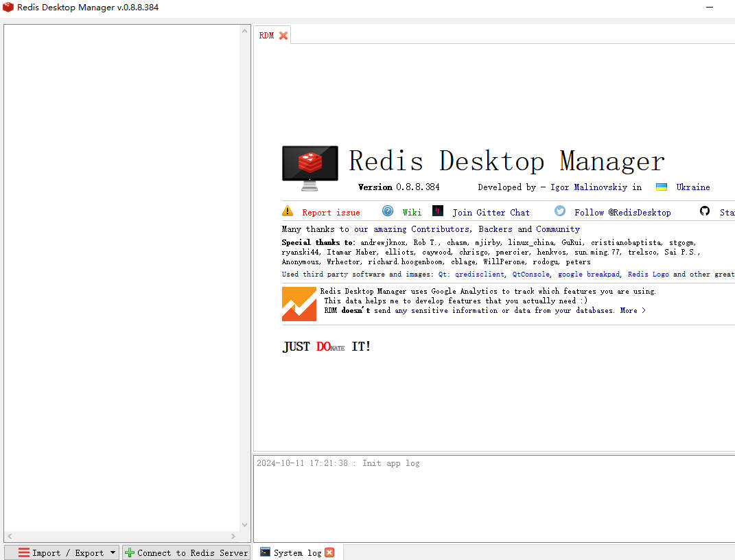Open the Join Gitter Chat link
735x560 pixels.
[491, 213]
